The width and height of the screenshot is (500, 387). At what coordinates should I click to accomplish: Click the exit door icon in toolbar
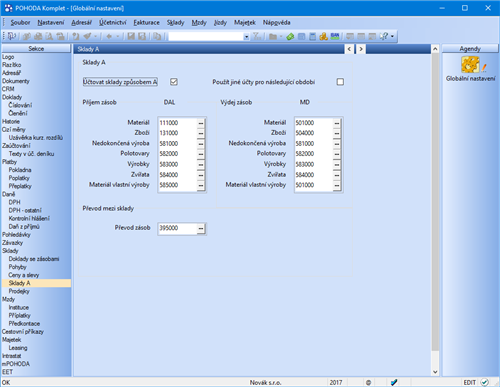pyautogui.click(x=12, y=36)
